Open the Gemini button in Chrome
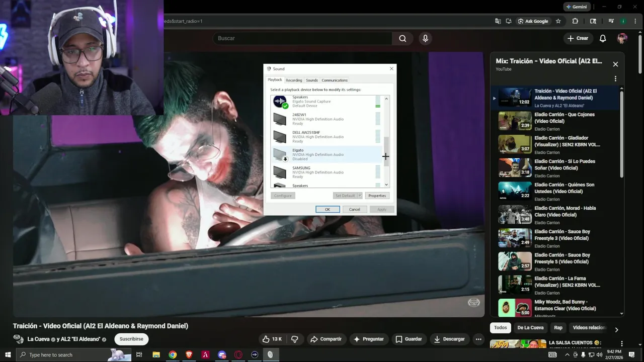The height and width of the screenshot is (362, 644). tap(577, 7)
